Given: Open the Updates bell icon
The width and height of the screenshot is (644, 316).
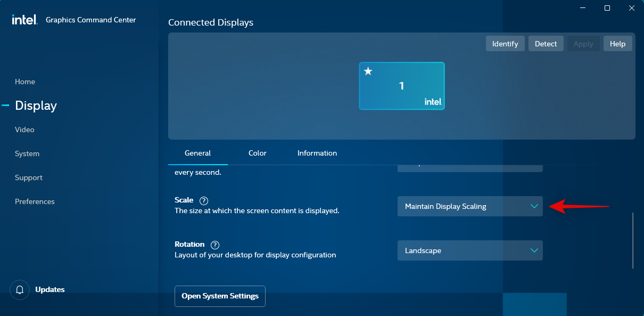Looking at the screenshot, I should [20, 289].
